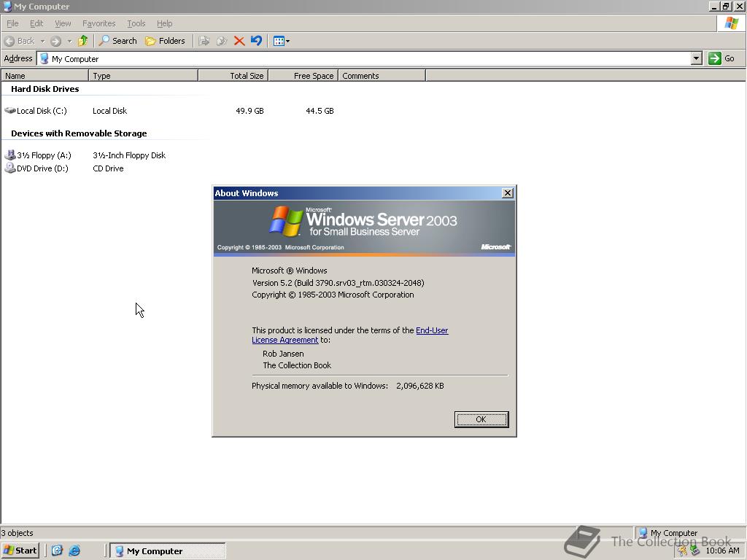Click the Back navigation arrow icon
Viewport: 747px width, 560px height.
tap(9, 41)
